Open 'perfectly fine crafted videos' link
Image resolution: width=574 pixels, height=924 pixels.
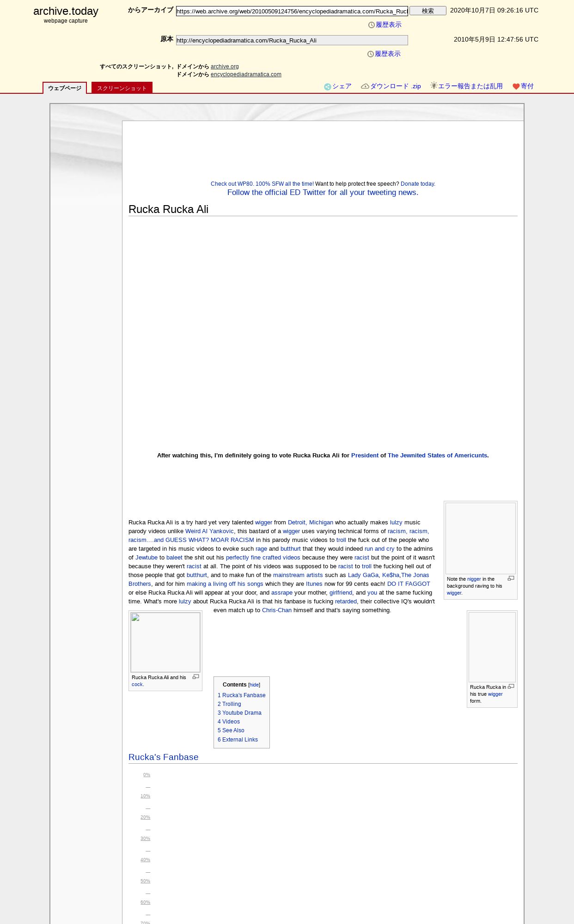click(263, 558)
